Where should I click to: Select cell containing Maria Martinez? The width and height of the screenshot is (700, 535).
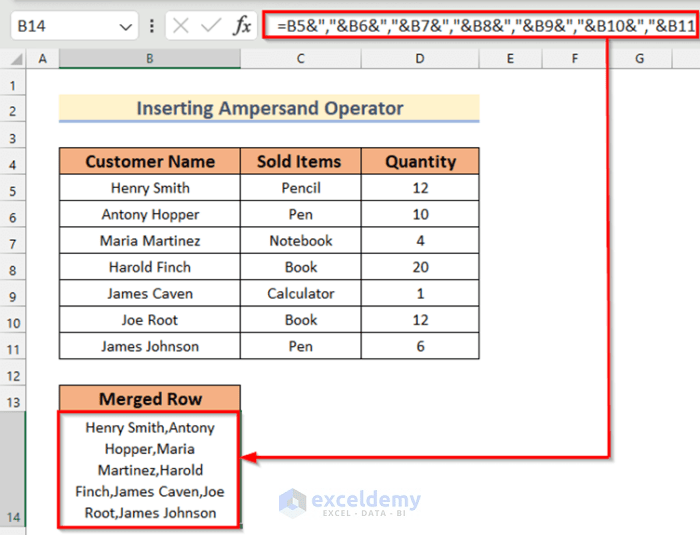[150, 240]
